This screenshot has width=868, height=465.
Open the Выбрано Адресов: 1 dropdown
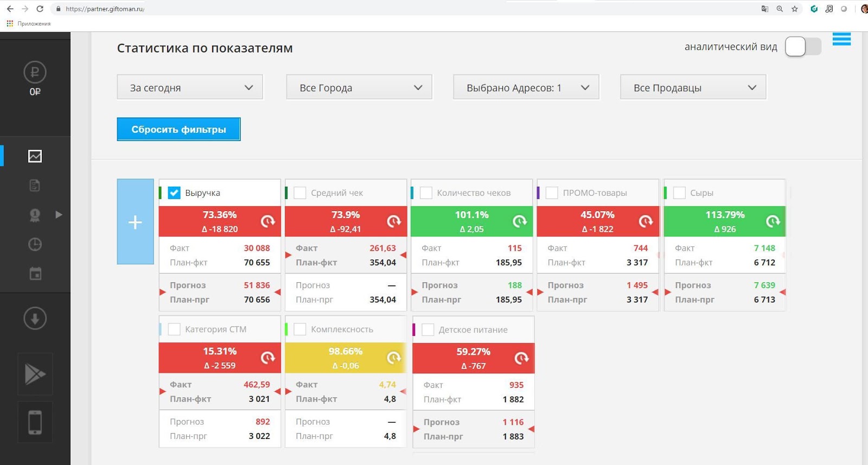(x=526, y=87)
